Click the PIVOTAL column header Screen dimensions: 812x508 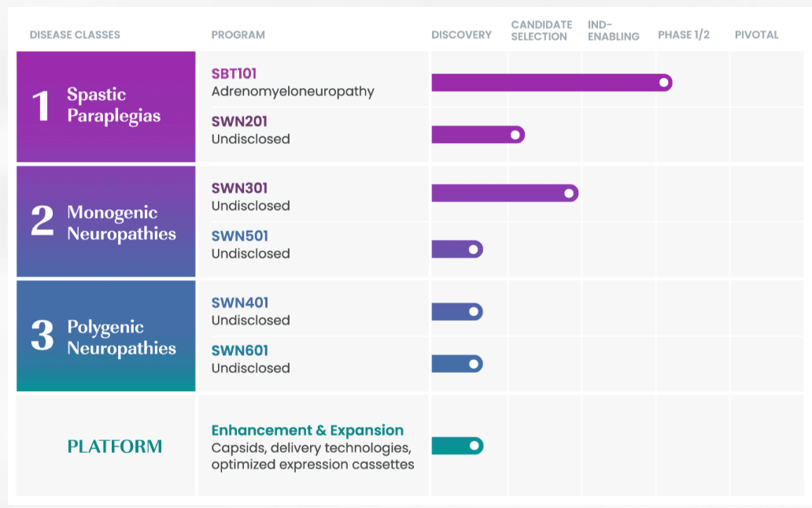756,35
